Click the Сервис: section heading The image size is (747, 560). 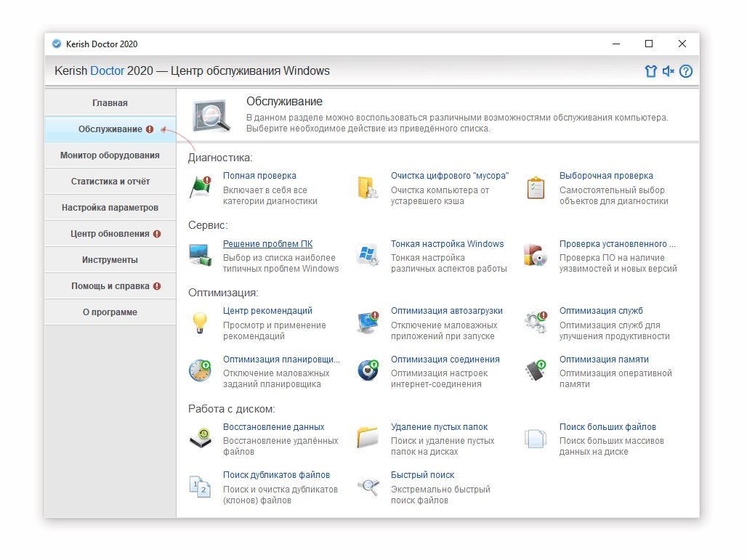tap(208, 225)
